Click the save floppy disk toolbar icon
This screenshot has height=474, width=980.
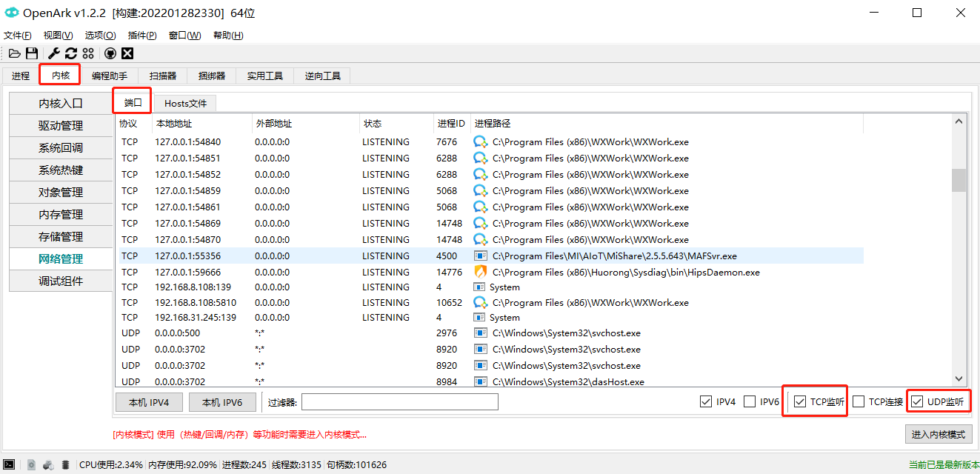coord(32,53)
